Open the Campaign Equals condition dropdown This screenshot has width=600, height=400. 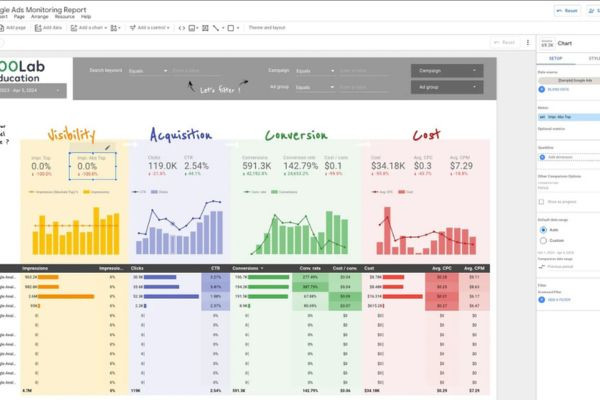(315, 71)
